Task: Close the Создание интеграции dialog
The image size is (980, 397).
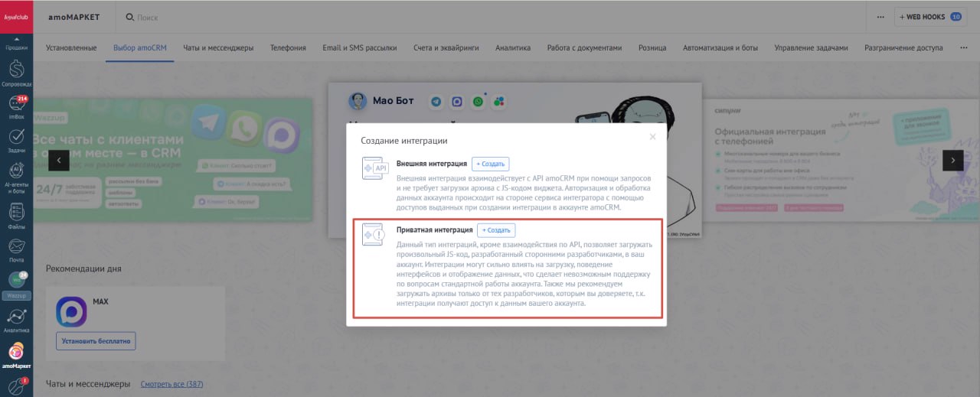Action: click(652, 137)
